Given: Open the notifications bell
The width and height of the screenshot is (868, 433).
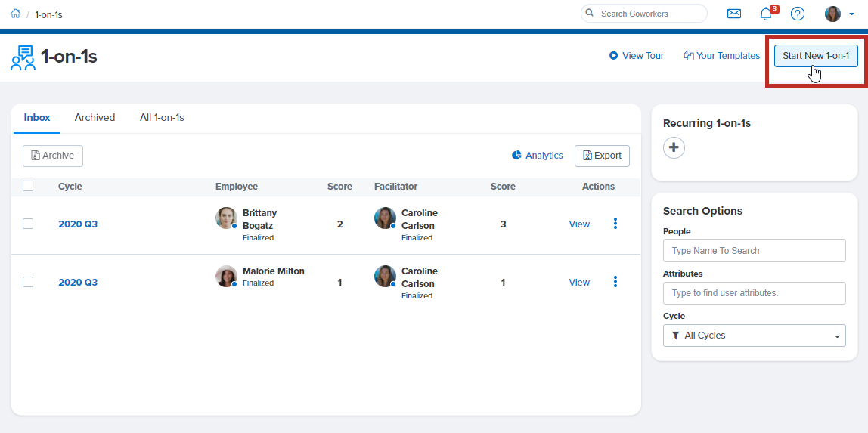Looking at the screenshot, I should (766, 14).
